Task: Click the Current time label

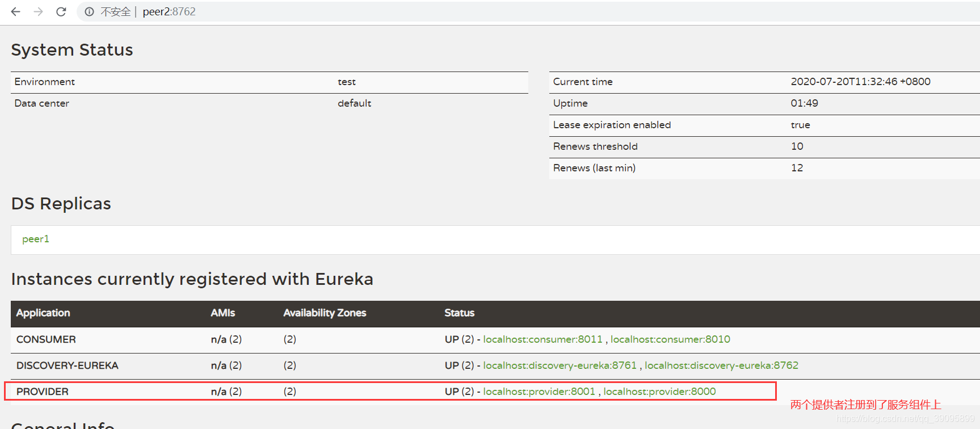Action: [x=583, y=82]
